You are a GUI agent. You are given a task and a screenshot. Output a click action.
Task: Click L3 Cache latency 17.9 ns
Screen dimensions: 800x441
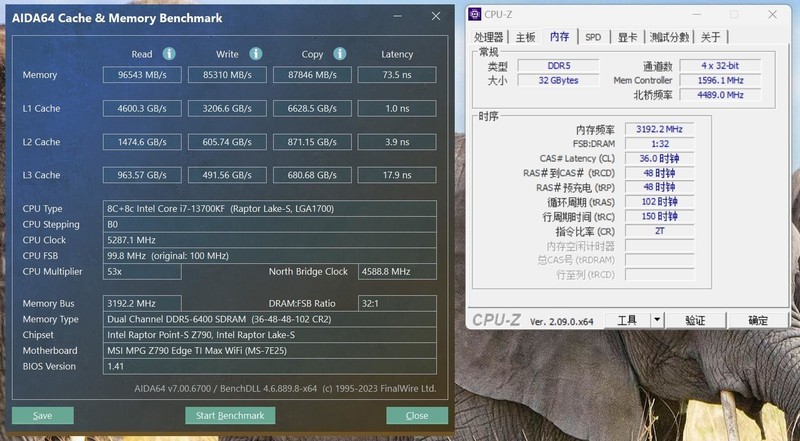(397, 175)
